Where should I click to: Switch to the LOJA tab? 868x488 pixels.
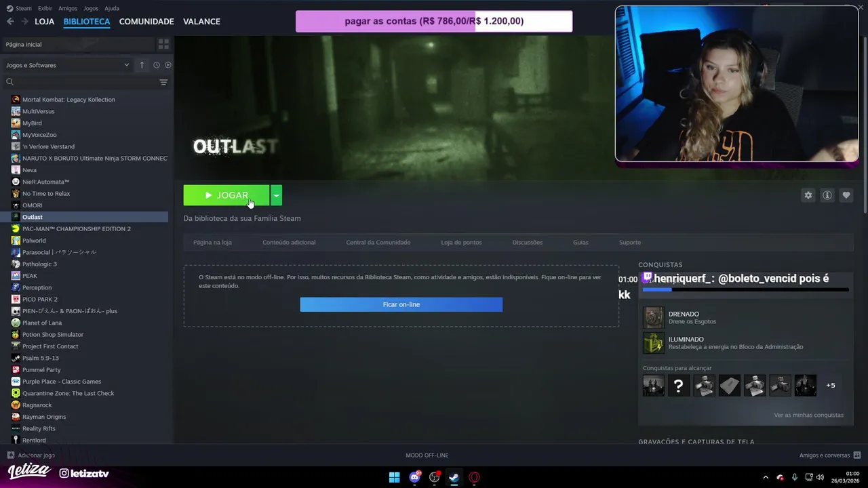click(x=44, y=22)
